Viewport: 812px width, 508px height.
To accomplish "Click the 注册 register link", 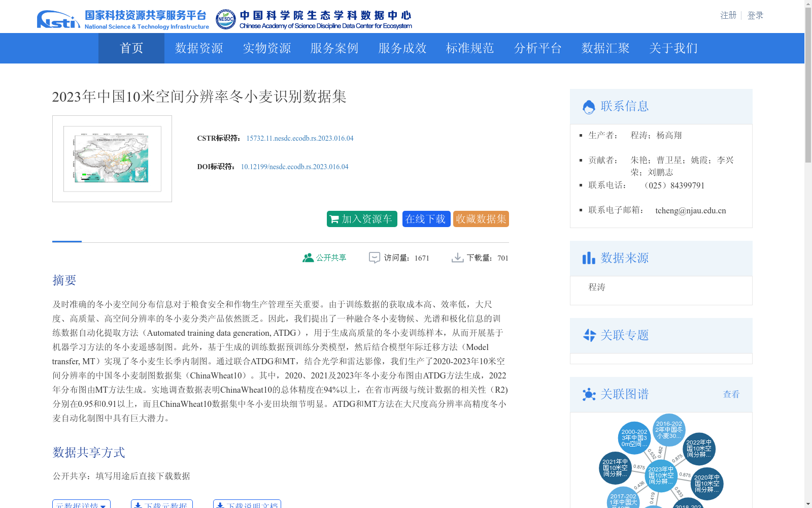I will (728, 15).
